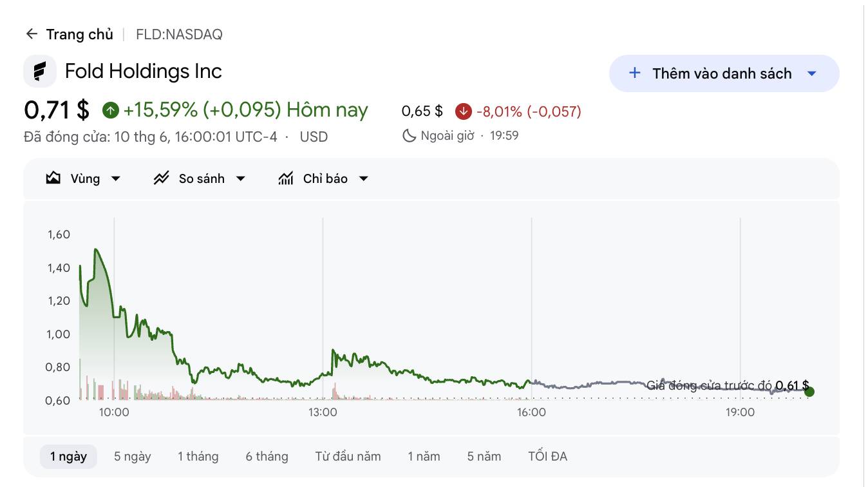The height and width of the screenshot is (487, 868).
Task: Select the 1 ngày time range tab
Action: click(x=68, y=456)
